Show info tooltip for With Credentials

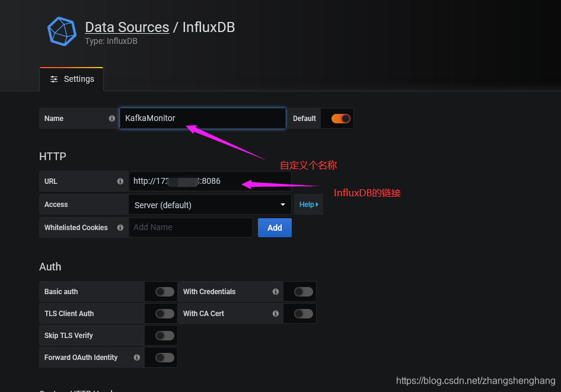click(276, 292)
